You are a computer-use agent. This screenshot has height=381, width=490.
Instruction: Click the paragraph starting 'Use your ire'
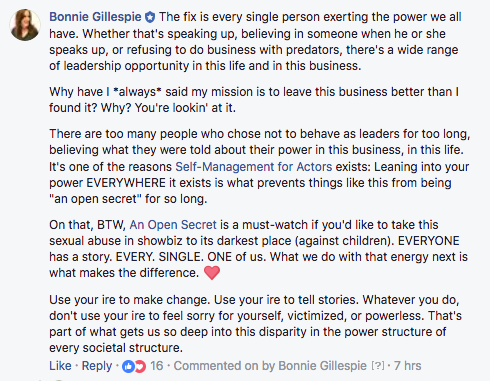coord(255,323)
